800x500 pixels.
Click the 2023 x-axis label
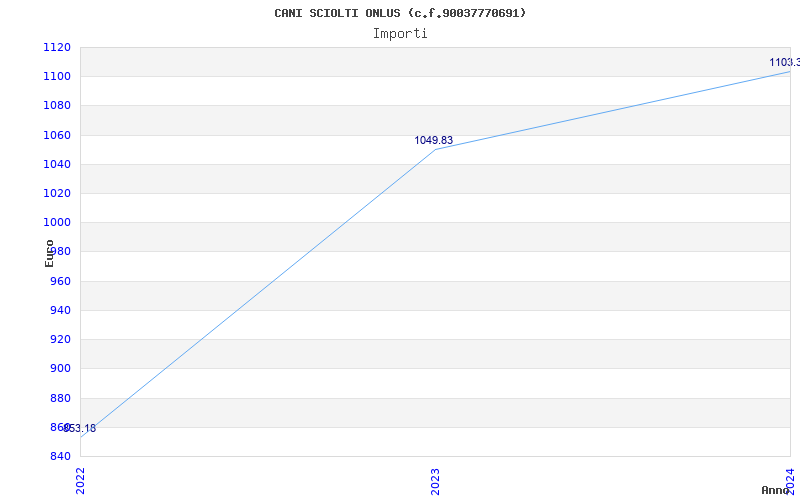click(435, 481)
